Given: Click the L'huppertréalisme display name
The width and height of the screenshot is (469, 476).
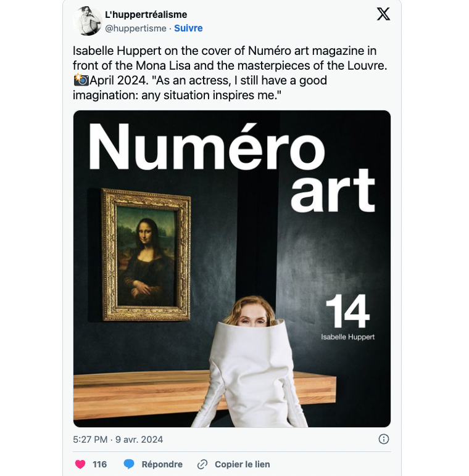Looking at the screenshot, I should point(146,15).
